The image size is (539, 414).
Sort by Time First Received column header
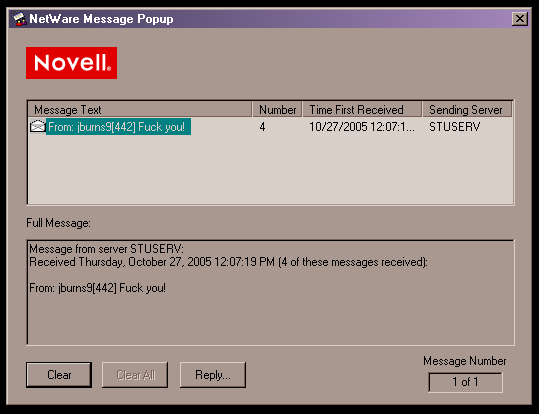[362, 110]
